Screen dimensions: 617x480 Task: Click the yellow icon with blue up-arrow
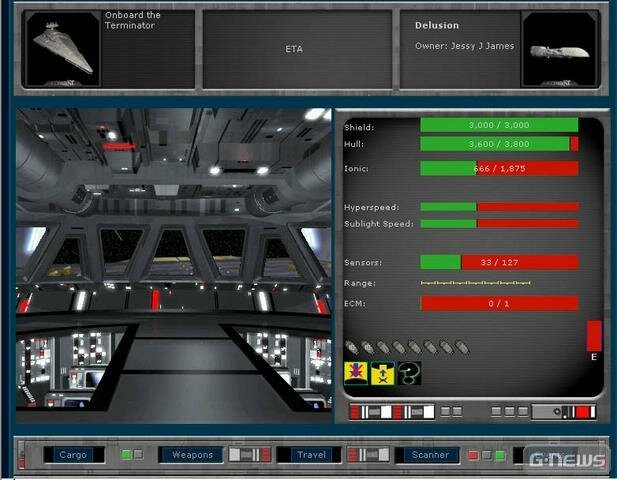pyautogui.click(x=382, y=373)
